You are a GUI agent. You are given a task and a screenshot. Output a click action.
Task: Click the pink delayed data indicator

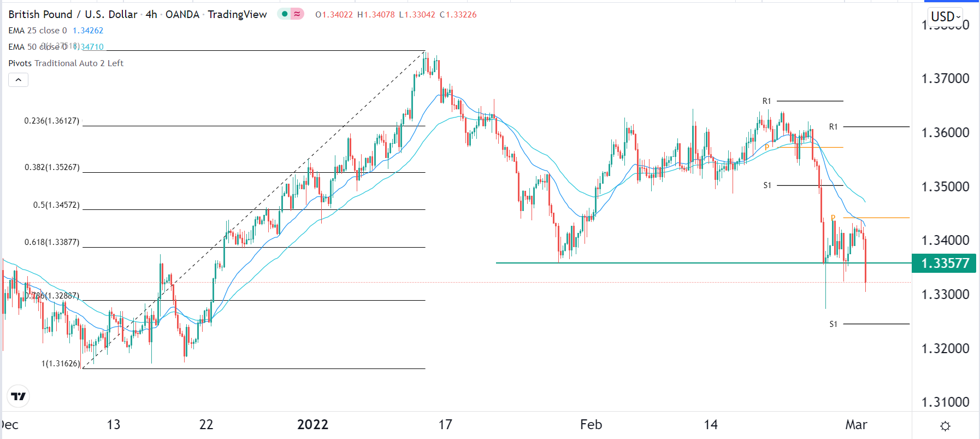point(297,14)
